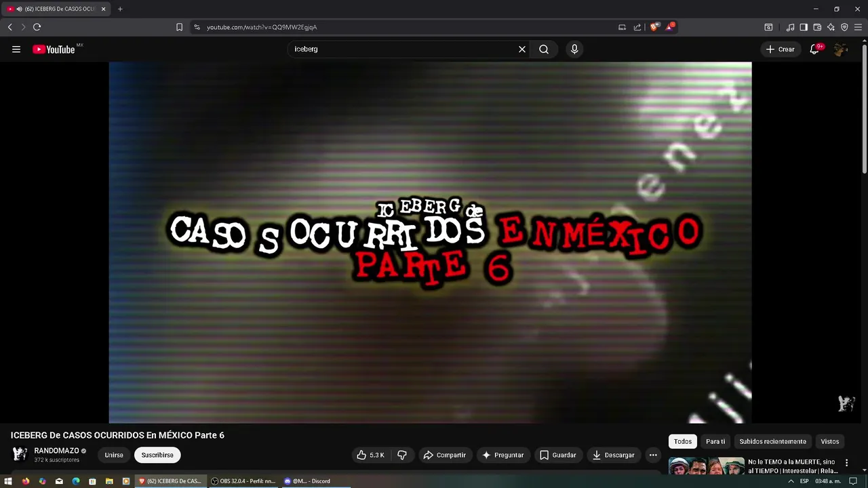The image size is (868, 488).
Task: Click the browser back arrow
Action: [x=9, y=27]
